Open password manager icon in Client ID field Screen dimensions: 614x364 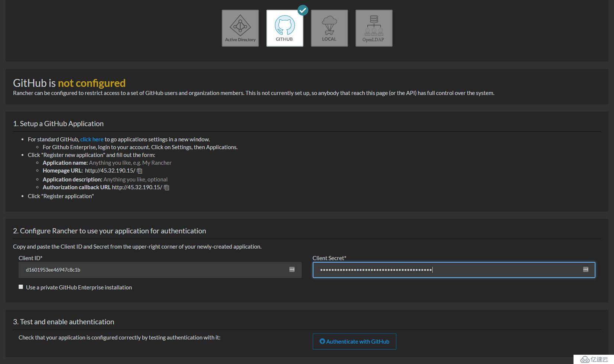[x=292, y=269]
